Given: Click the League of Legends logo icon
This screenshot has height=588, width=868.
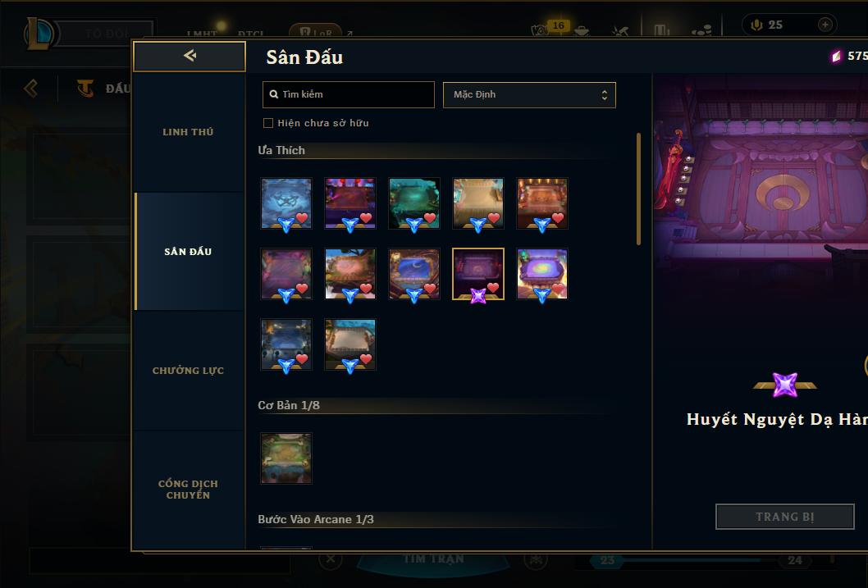Looking at the screenshot, I should tap(40, 33).
